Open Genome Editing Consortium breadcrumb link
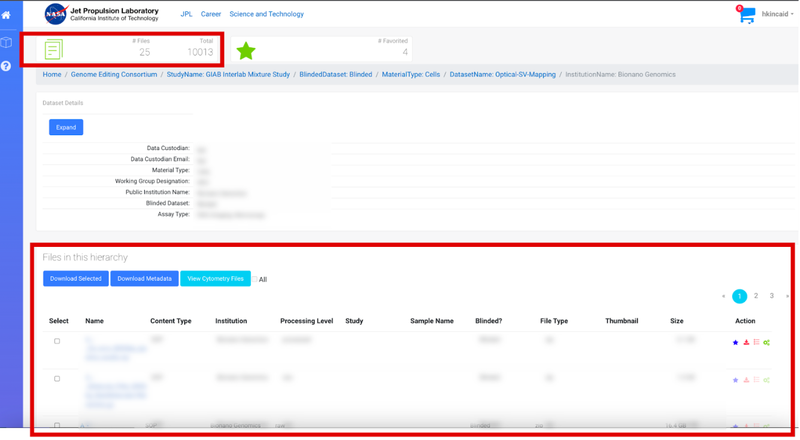 tap(114, 74)
